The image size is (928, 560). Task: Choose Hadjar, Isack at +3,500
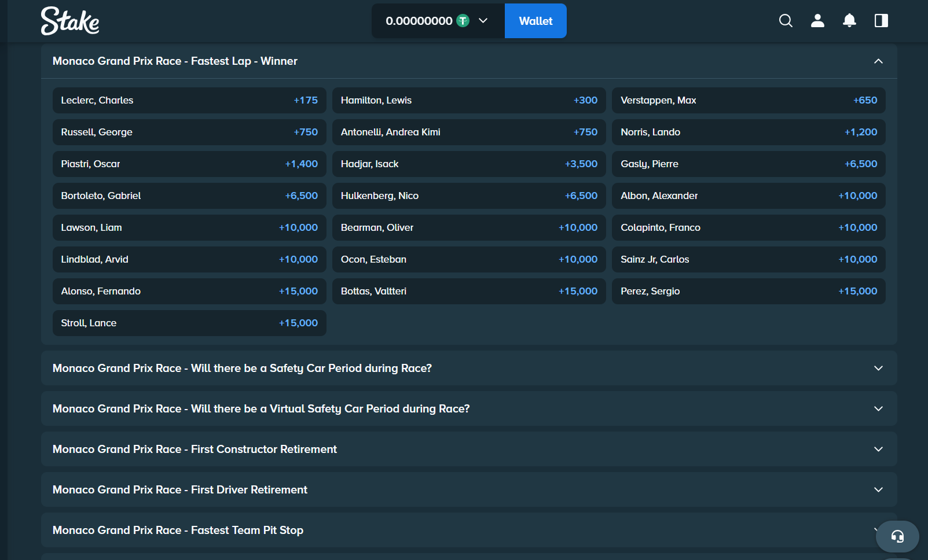469,164
